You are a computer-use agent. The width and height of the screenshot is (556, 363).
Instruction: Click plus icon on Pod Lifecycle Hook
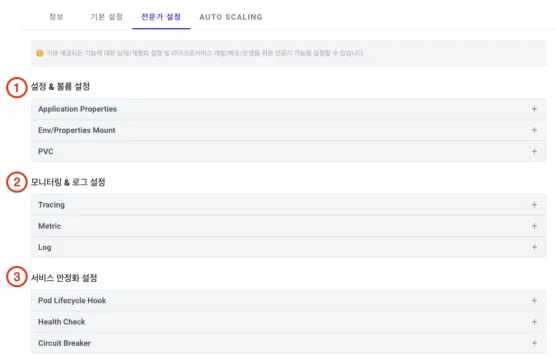point(534,300)
